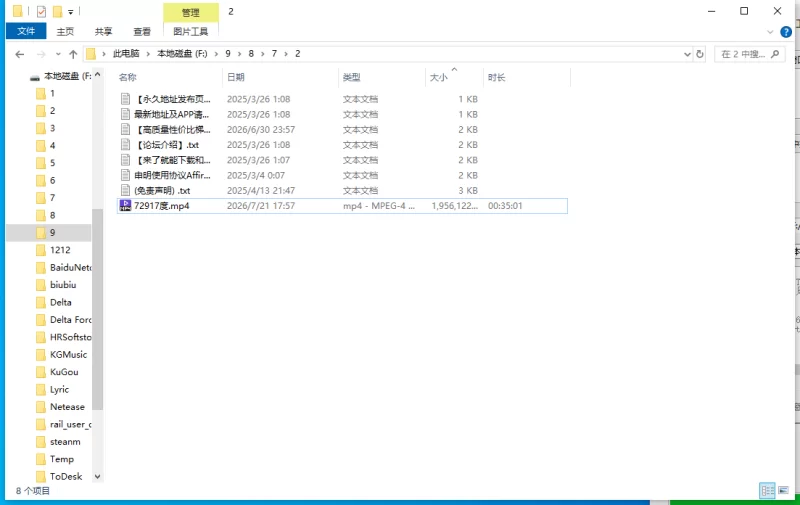Go up one folder level
Viewport: 800px width, 505px height.
(73, 54)
